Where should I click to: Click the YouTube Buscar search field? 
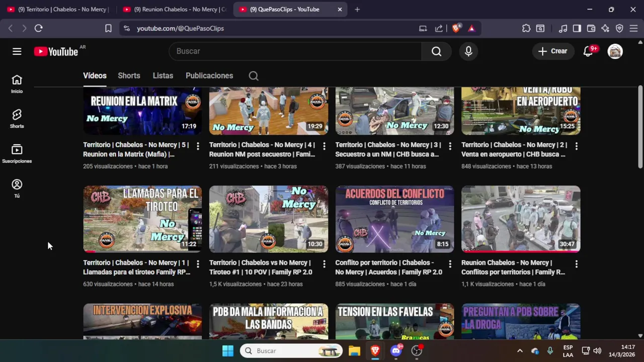click(295, 51)
